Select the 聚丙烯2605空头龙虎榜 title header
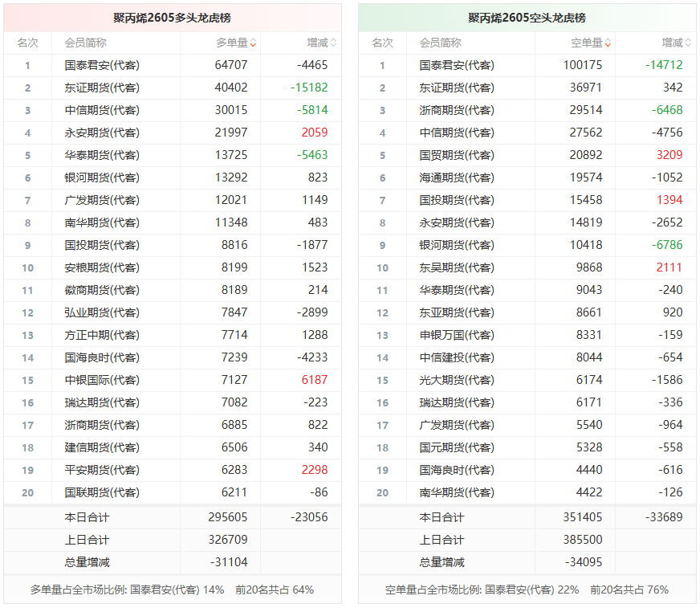The height and width of the screenshot is (608, 700). [527, 18]
